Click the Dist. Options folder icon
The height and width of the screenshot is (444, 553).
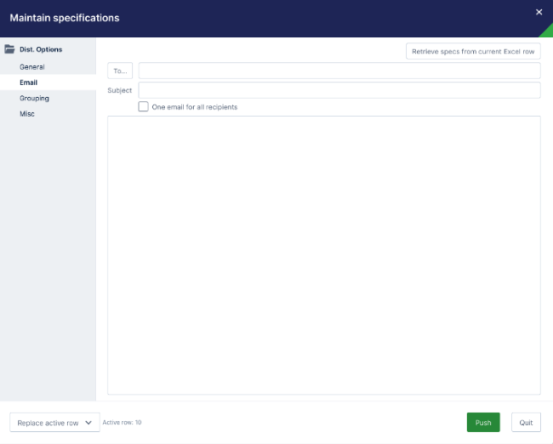point(10,49)
